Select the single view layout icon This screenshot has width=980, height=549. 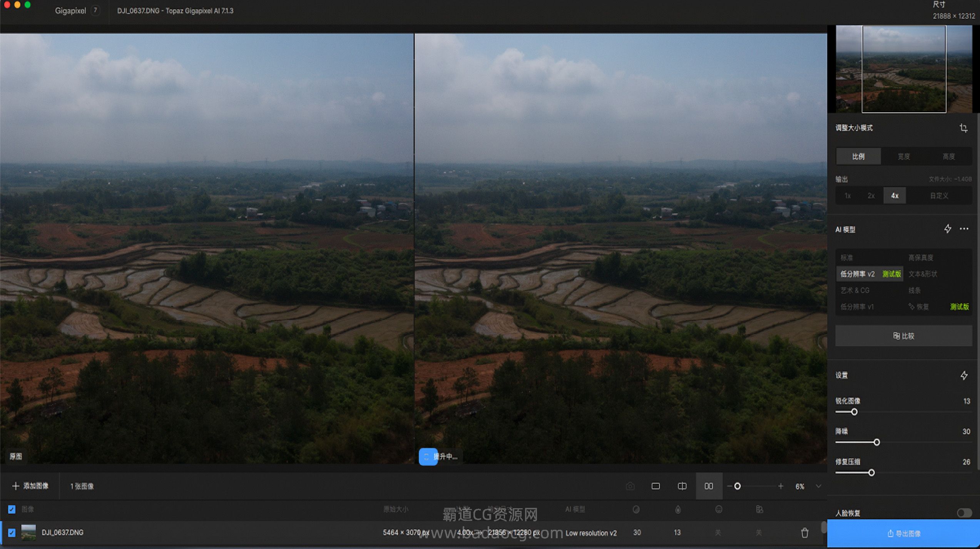(x=656, y=486)
